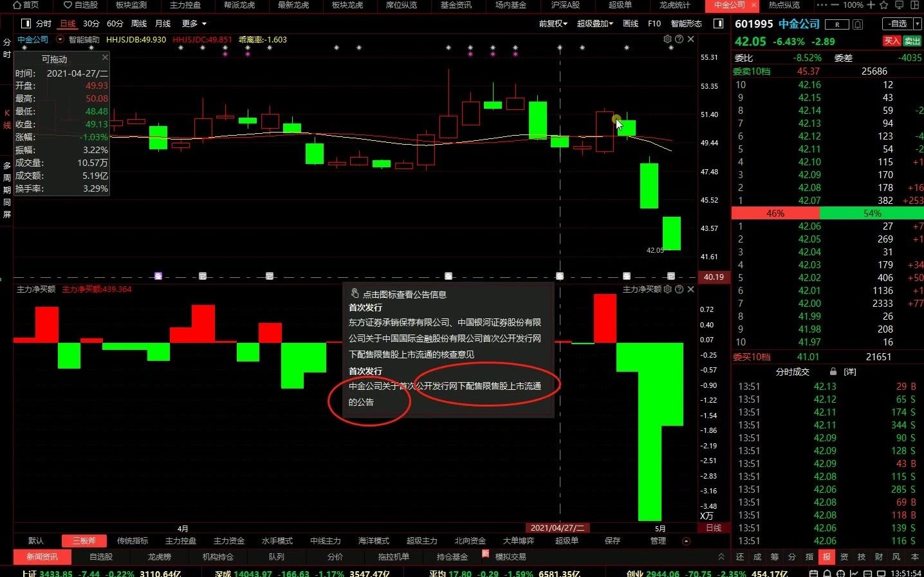Image resolution: width=924 pixels, height=577 pixels.
Task: Select the 周线 weekly period
Action: [x=139, y=24]
